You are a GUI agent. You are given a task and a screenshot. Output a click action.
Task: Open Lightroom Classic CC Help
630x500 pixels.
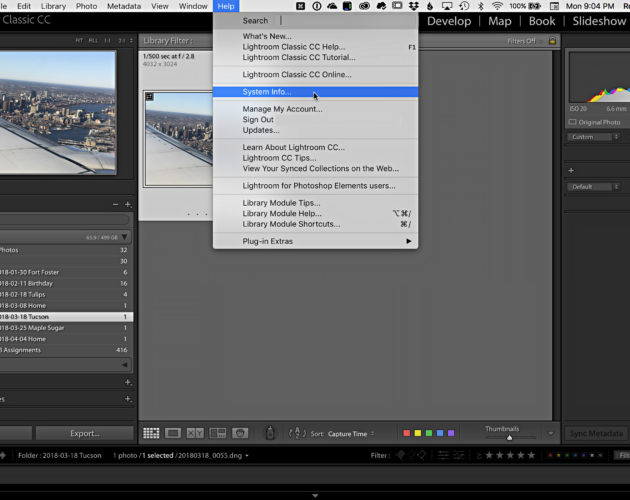pos(315,47)
